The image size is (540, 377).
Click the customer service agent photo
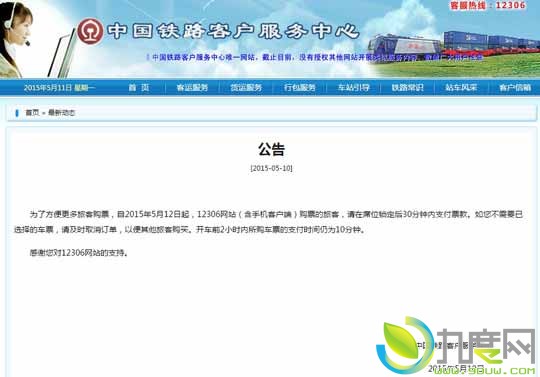pyautogui.click(x=17, y=39)
